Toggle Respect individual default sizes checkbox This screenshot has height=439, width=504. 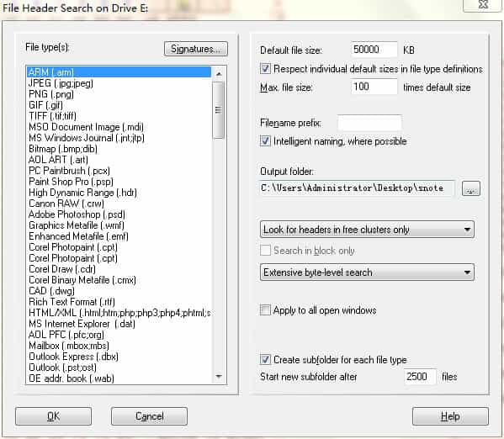point(265,68)
